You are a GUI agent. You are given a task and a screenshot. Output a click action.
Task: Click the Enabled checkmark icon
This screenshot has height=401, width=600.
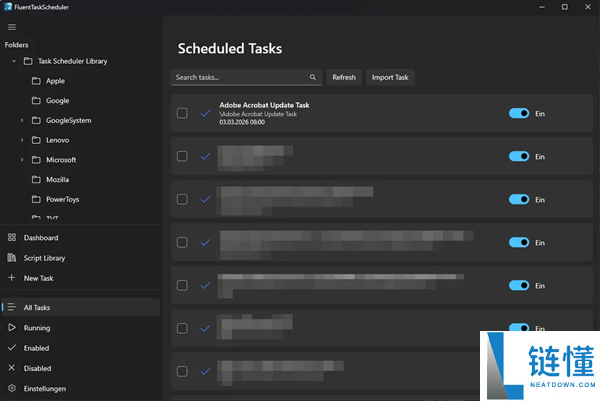pos(12,347)
